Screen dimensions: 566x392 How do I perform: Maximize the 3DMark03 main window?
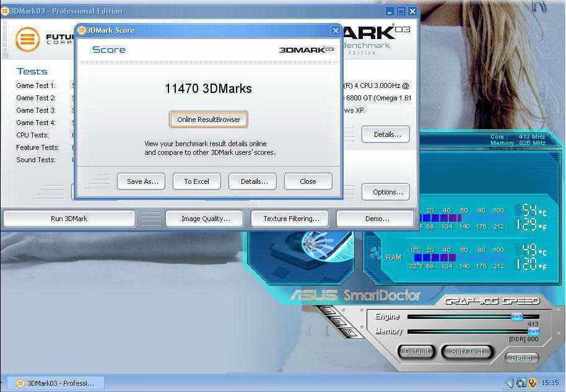point(401,12)
